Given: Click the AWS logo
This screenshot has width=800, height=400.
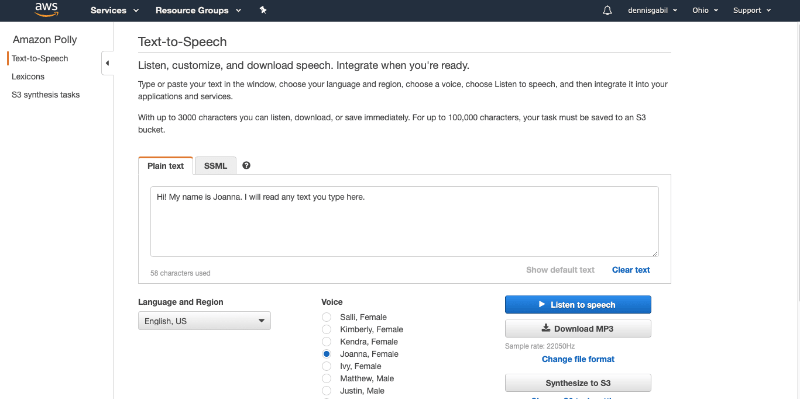Looking at the screenshot, I should tap(46, 10).
